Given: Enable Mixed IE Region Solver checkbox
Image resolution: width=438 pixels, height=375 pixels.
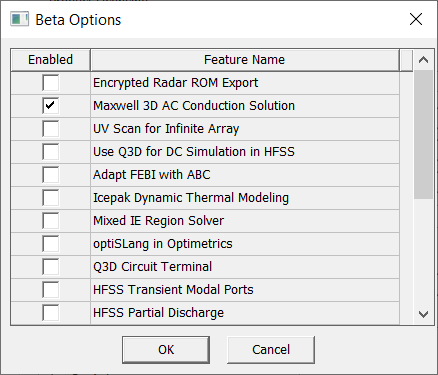Looking at the screenshot, I should (51, 221).
